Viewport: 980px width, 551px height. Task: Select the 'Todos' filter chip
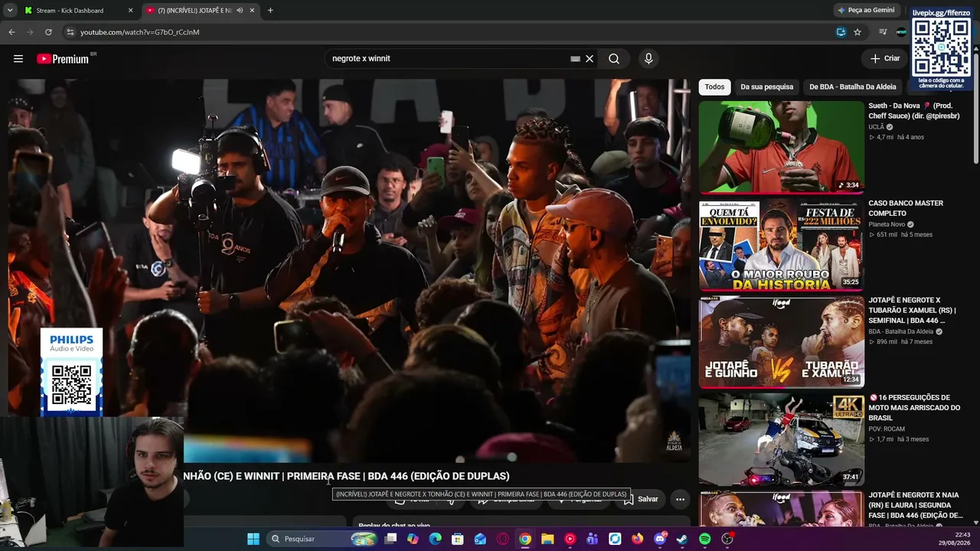714,87
